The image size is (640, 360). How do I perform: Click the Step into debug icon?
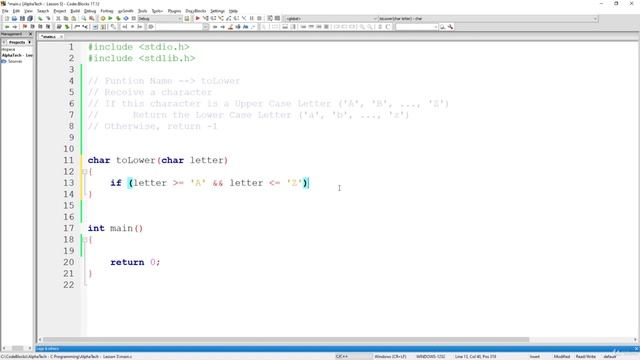(221, 18)
